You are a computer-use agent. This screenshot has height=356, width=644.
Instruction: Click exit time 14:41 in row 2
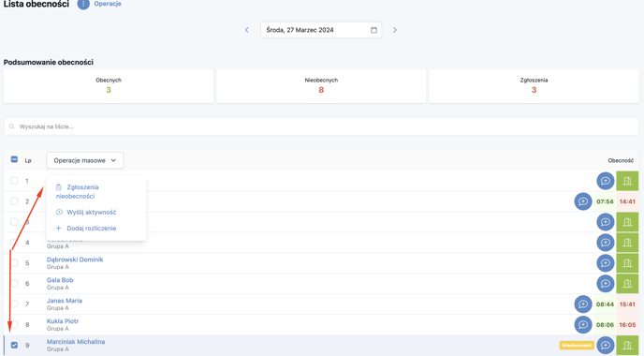pyautogui.click(x=627, y=201)
